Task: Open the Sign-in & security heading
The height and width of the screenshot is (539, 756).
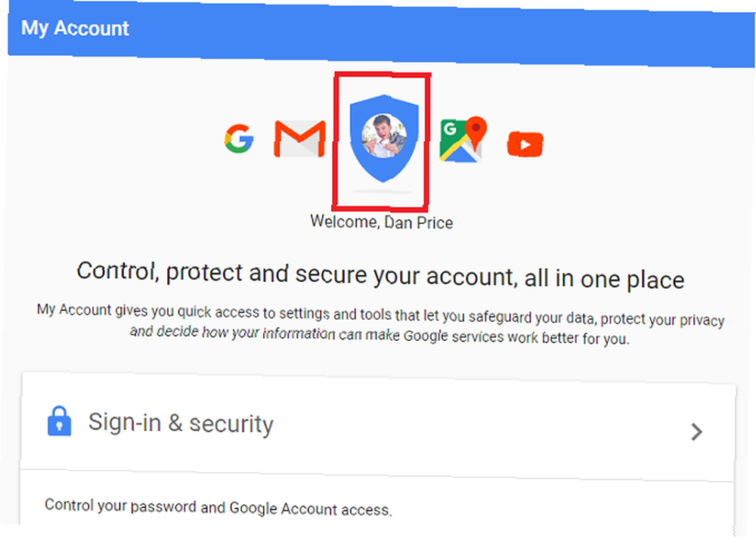Action: tap(181, 423)
